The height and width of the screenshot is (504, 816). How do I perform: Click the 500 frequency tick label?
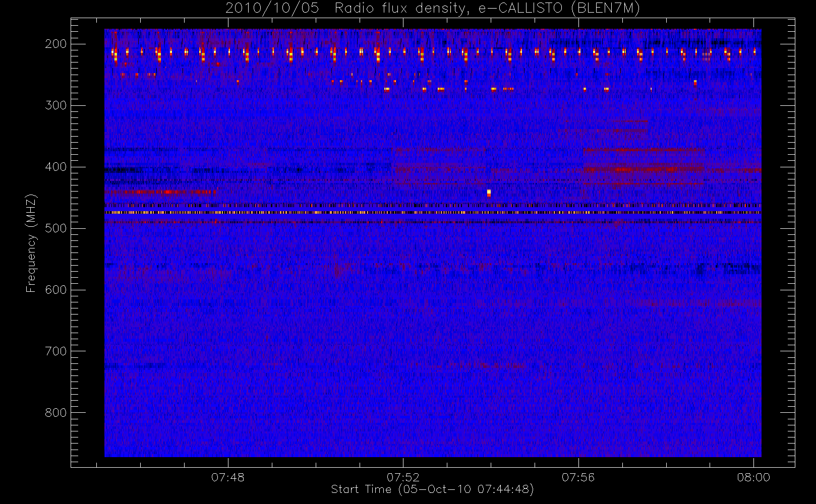click(56, 228)
